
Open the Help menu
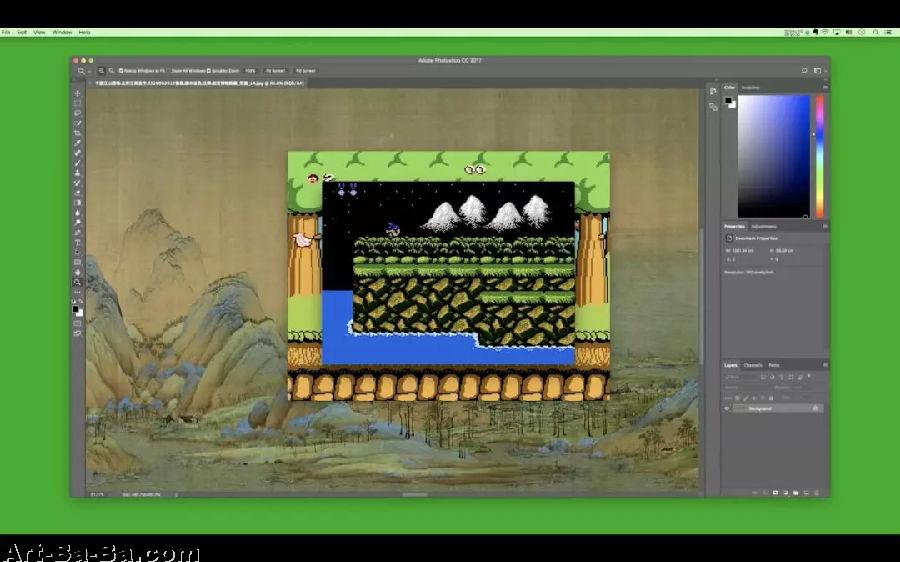click(84, 32)
